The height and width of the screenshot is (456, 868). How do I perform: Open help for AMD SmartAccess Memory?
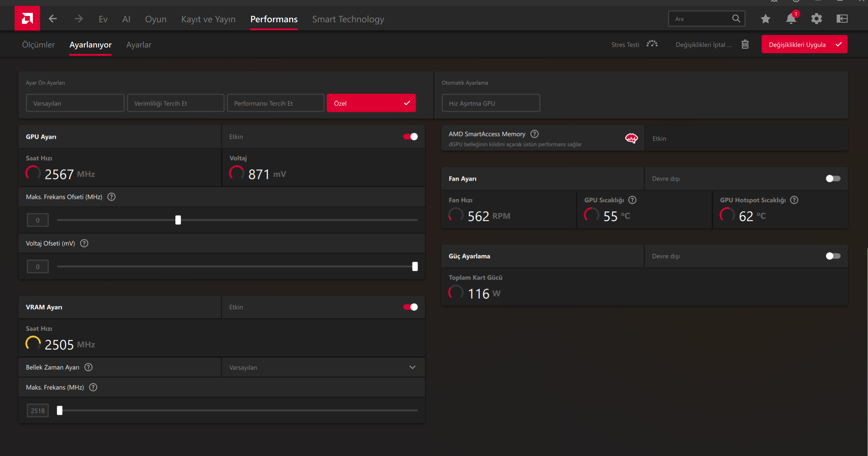tap(534, 134)
